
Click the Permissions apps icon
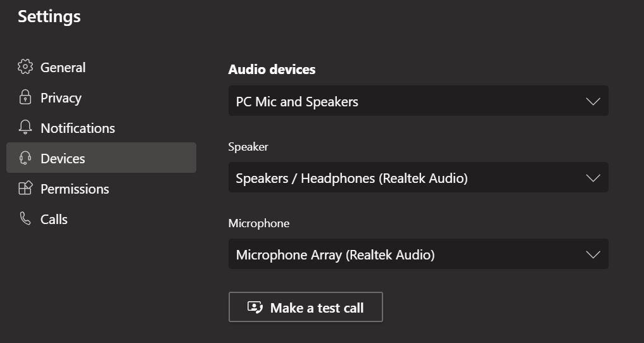pos(25,189)
